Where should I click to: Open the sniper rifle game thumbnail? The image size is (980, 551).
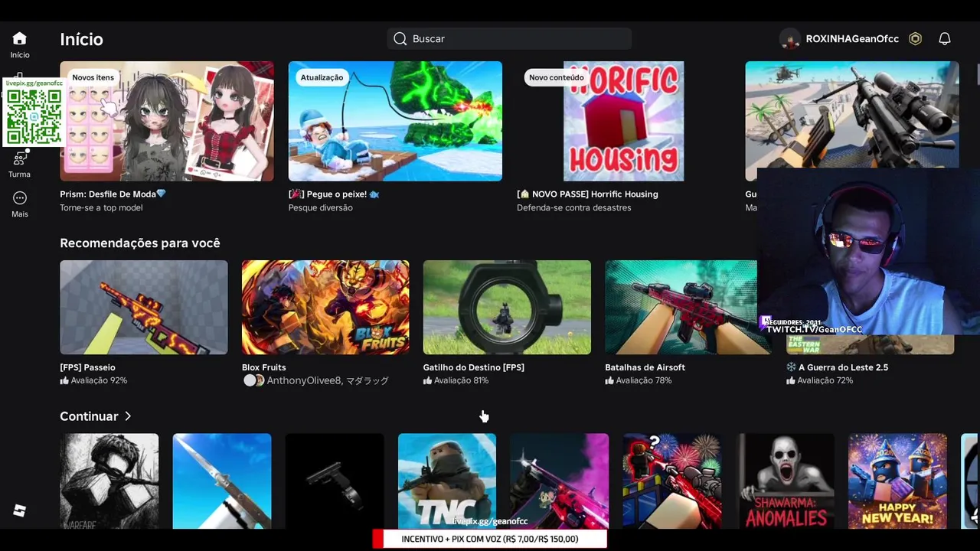[x=851, y=115]
